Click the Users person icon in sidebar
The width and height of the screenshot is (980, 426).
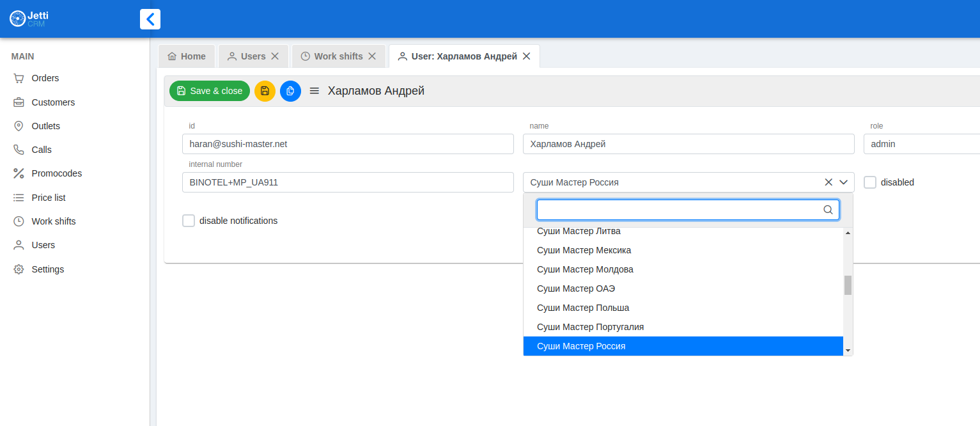point(19,245)
